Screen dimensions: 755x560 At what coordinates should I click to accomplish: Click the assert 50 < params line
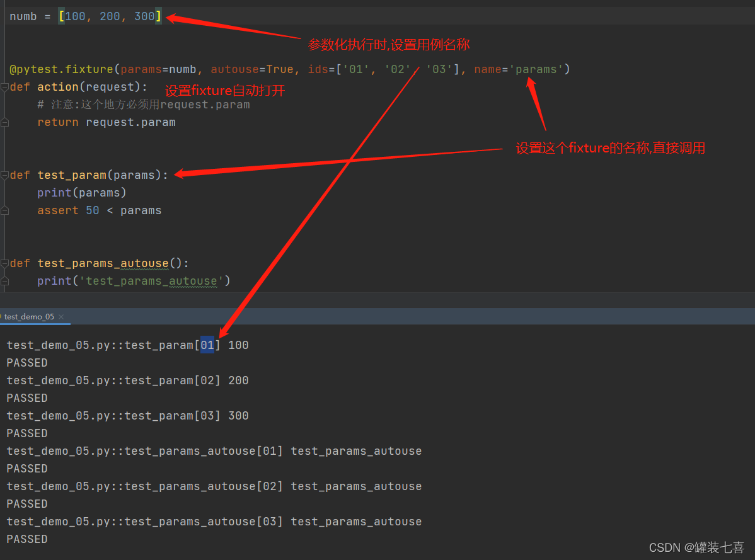[99, 211]
